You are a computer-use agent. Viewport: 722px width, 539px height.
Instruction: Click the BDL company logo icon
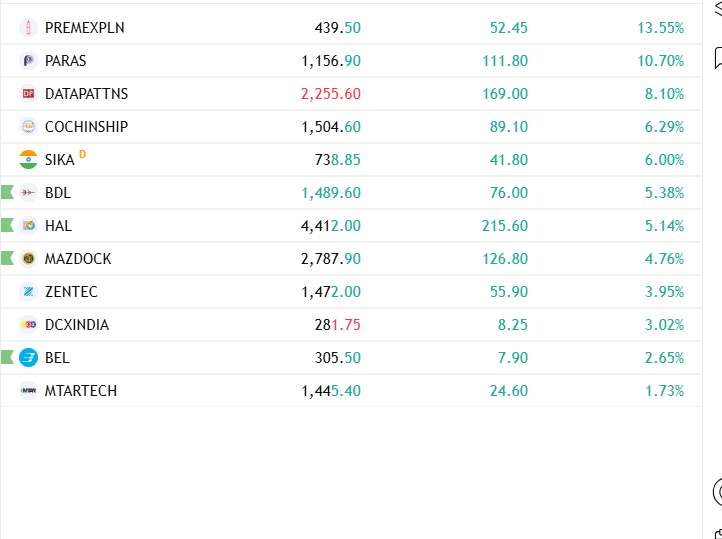click(x=28, y=193)
